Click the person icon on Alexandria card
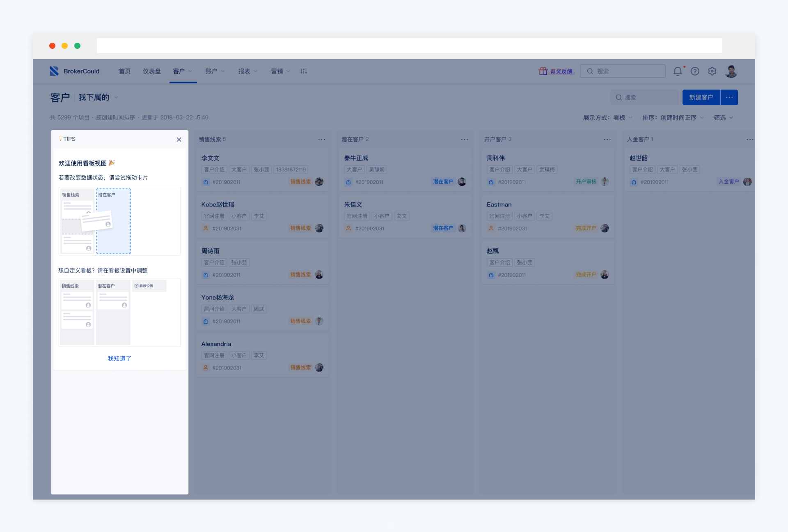The height and width of the screenshot is (532, 788). pyautogui.click(x=206, y=367)
